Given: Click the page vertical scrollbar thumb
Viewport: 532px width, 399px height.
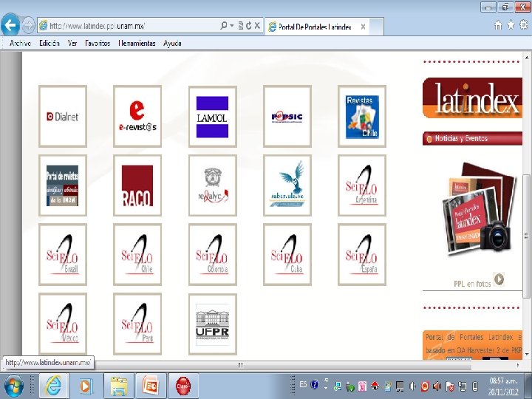Looking at the screenshot, I should coord(526,236).
